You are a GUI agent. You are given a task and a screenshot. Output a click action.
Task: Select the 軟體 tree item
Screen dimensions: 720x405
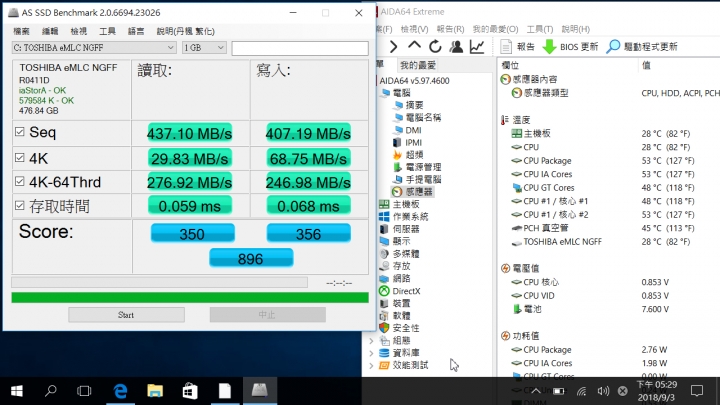(395, 315)
